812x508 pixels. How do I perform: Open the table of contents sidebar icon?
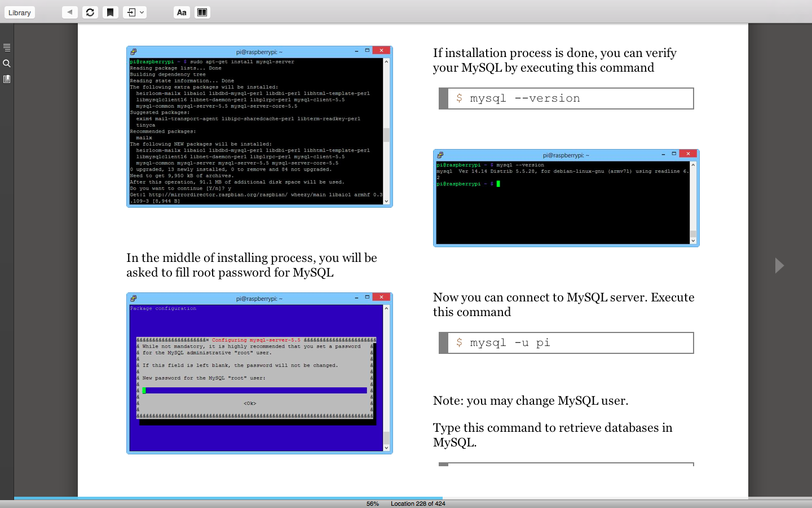pos(7,47)
